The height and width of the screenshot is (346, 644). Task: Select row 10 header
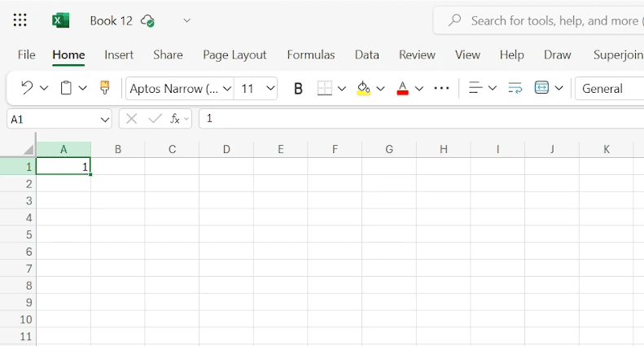18,319
